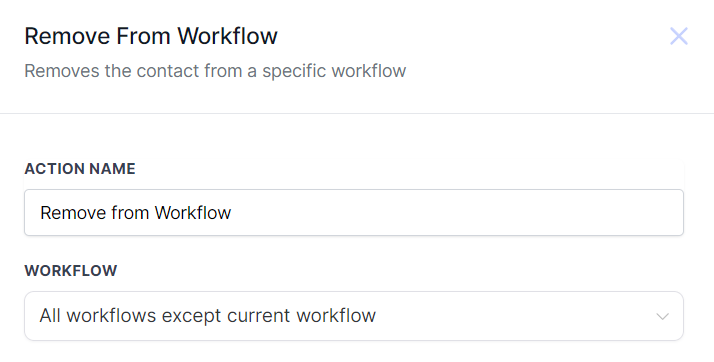Choose a different workflow from the combo box

point(354,316)
